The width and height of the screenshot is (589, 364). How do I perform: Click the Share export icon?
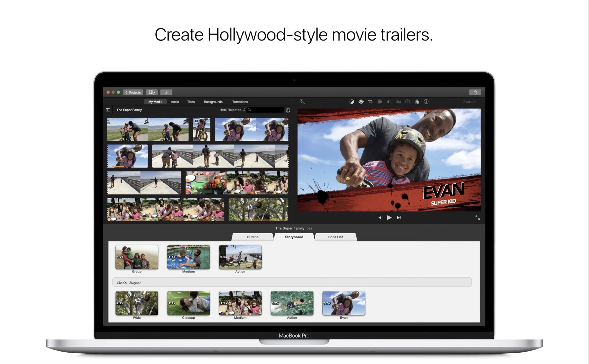click(475, 92)
